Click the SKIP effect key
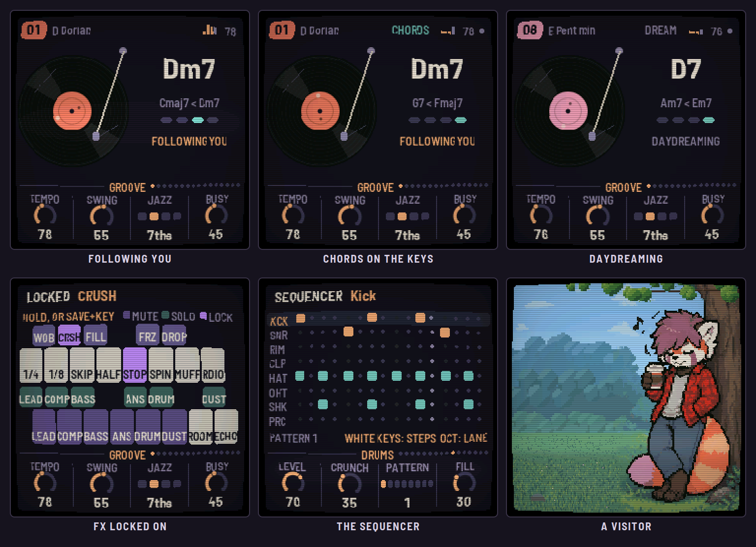The height and width of the screenshot is (547, 756). pyautogui.click(x=82, y=365)
